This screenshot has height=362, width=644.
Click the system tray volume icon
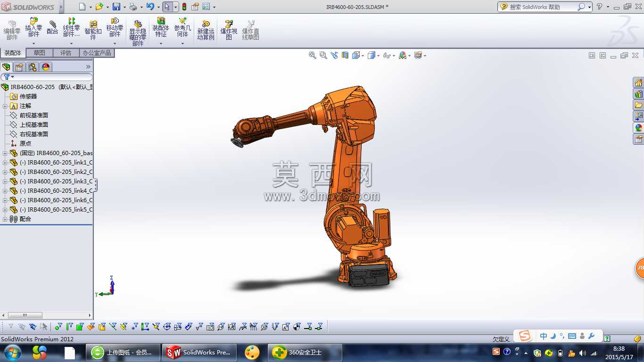pos(583,353)
